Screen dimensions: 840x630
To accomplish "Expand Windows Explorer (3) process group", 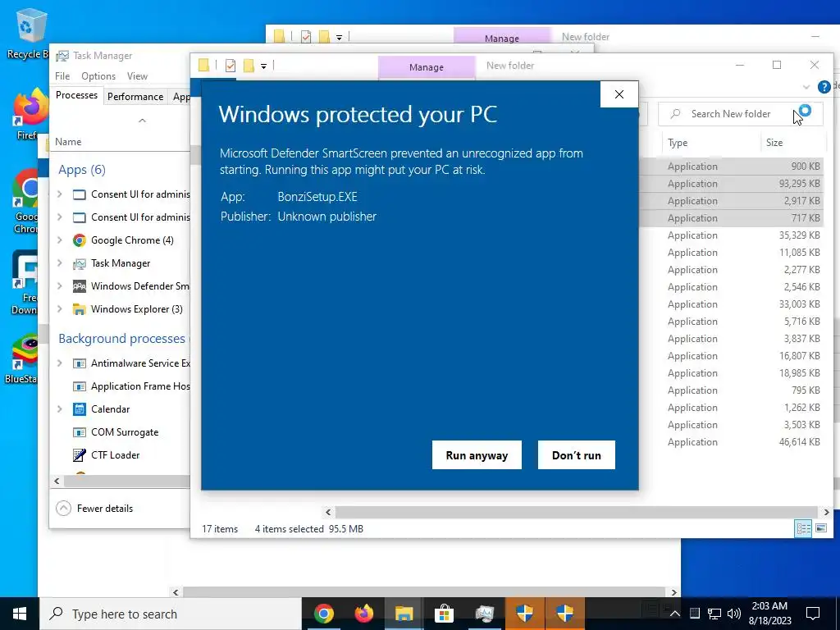I will pyautogui.click(x=59, y=309).
